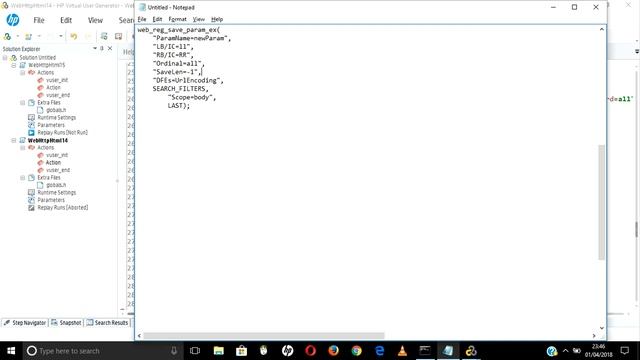This screenshot has height=360, width=640.
Task: Open Task View from taskbar
Action: pos(195,351)
